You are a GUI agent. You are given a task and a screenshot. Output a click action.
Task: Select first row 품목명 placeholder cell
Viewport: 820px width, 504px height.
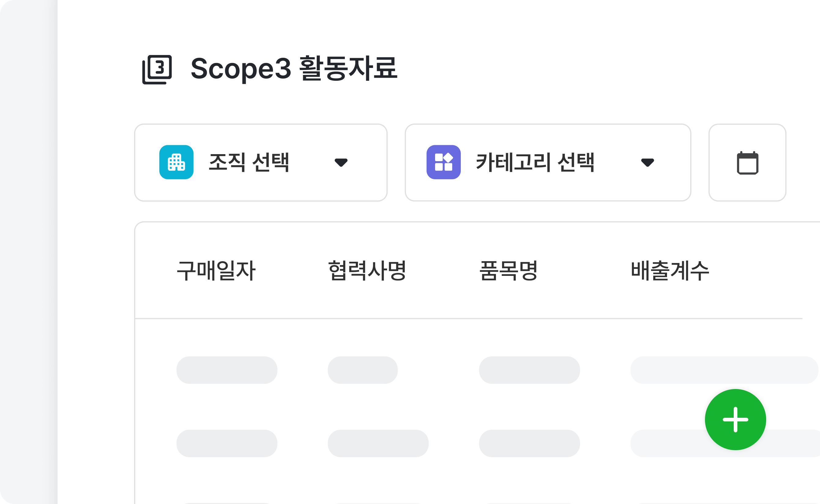[x=529, y=370]
